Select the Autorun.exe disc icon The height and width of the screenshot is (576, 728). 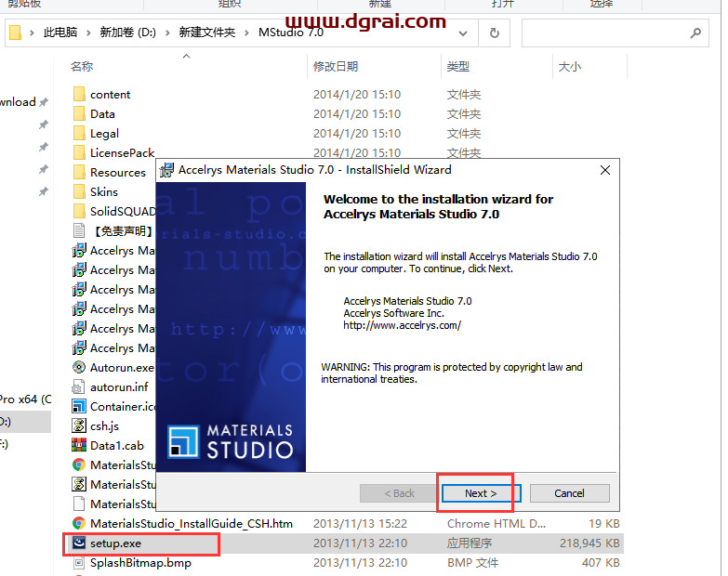(79, 367)
